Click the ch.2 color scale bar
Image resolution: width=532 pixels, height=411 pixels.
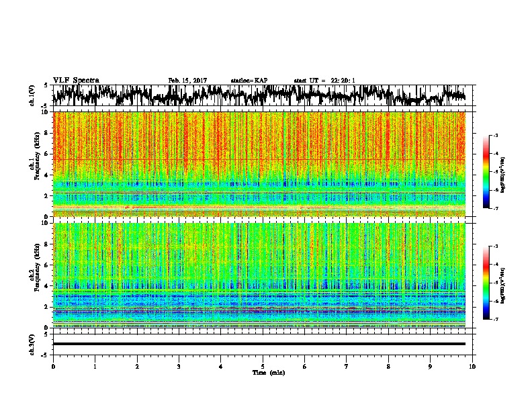[486, 283]
